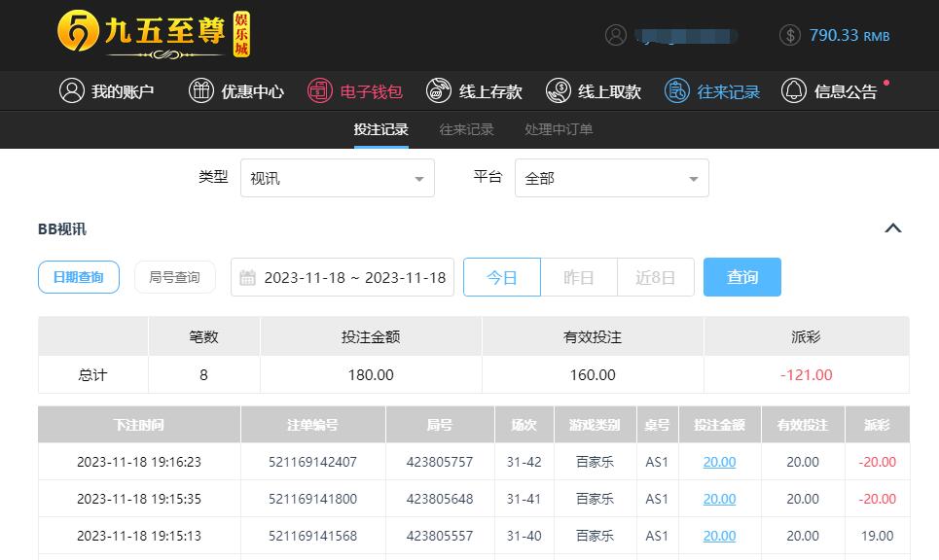The width and height of the screenshot is (939, 560).
Task: Click the 电子钱包 wallet icon
Action: (x=319, y=91)
